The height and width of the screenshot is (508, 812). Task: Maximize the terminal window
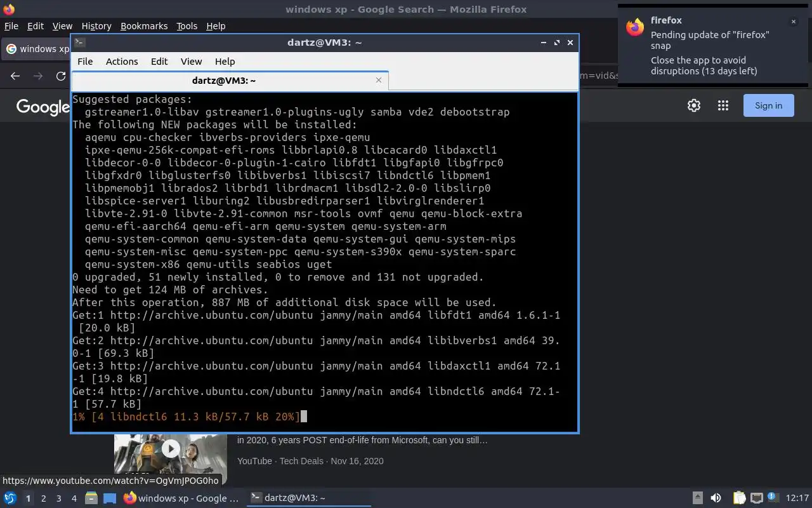point(557,43)
